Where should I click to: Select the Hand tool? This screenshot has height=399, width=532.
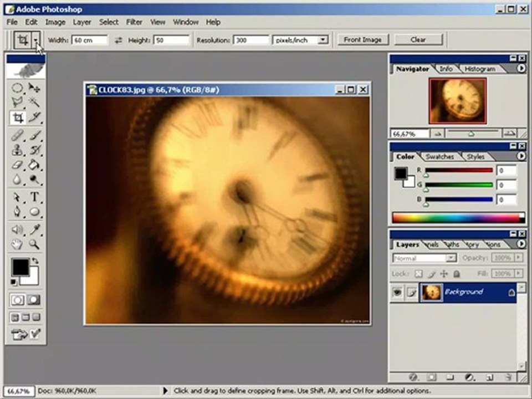click(17, 244)
